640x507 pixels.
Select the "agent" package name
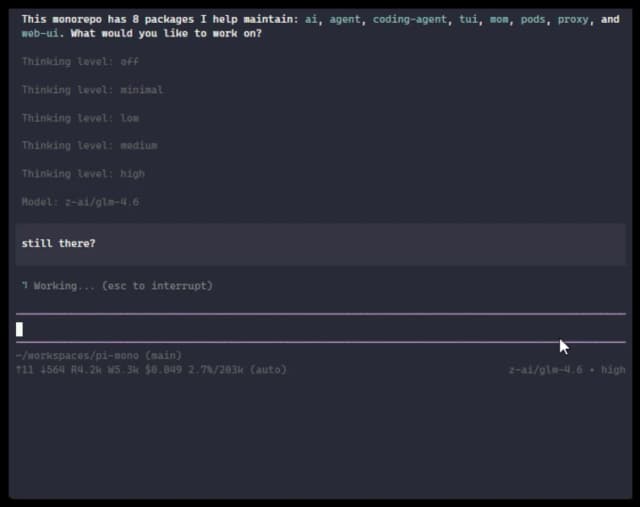click(345, 20)
